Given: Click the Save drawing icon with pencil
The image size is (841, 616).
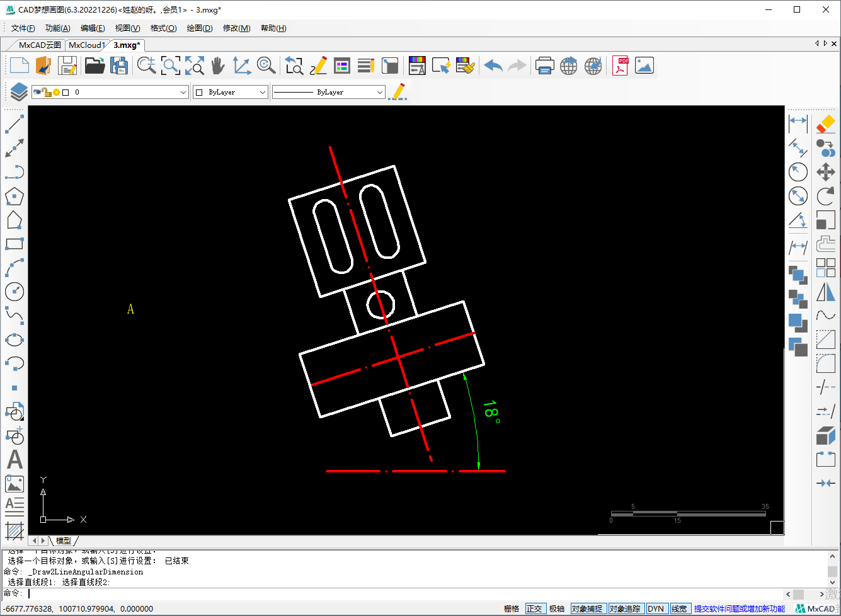Looking at the screenshot, I should click(67, 66).
